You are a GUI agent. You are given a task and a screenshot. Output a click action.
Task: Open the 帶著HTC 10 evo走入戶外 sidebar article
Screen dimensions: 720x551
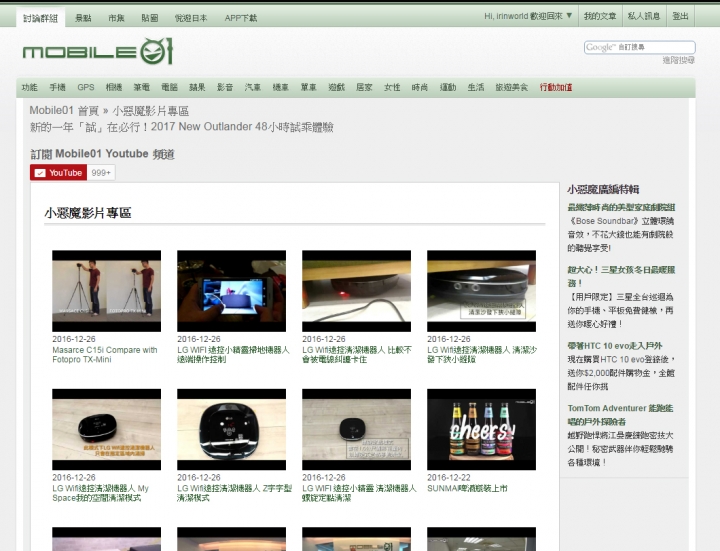[x=615, y=346]
